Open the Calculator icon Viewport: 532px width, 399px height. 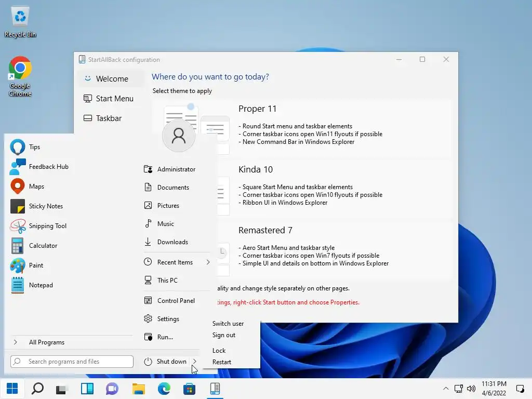tap(17, 246)
